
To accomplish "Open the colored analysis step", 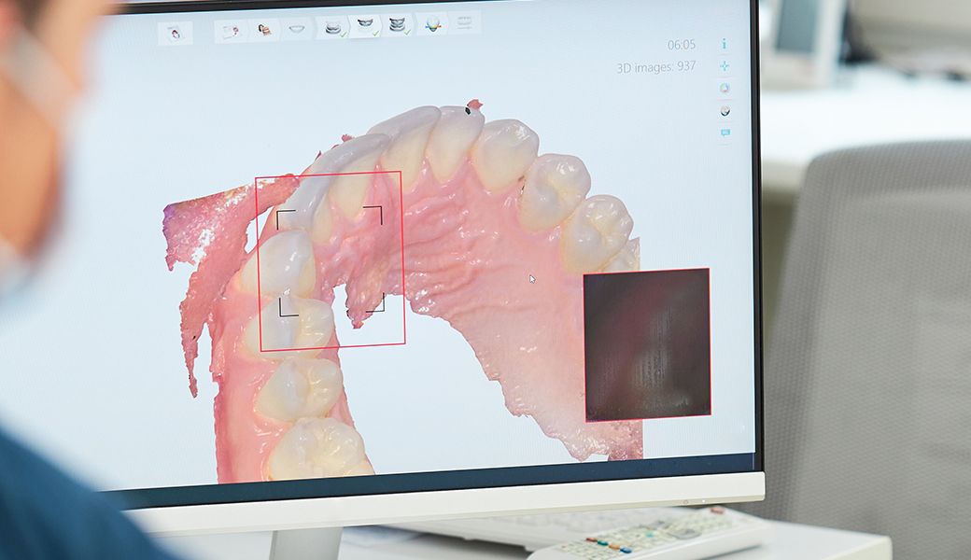I will click(432, 24).
